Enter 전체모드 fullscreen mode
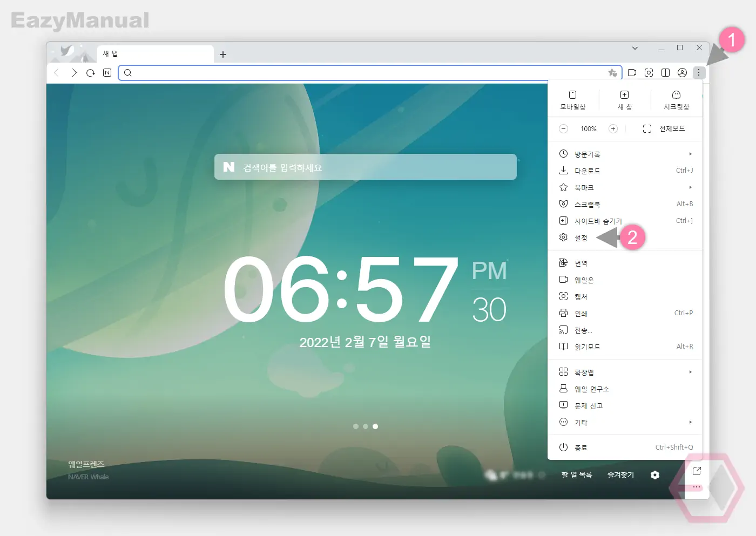 (x=664, y=129)
